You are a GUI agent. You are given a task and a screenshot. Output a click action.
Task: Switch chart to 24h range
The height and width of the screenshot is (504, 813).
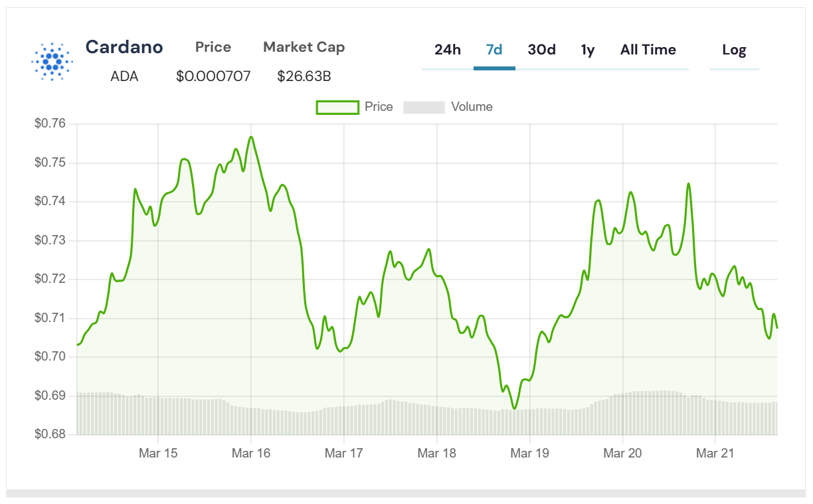[x=448, y=50]
